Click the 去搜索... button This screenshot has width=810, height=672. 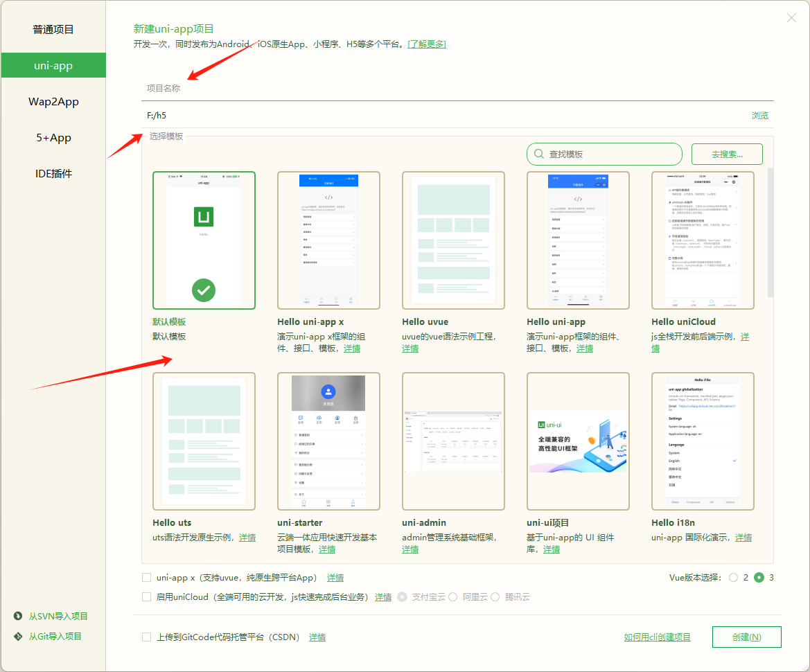coord(727,154)
